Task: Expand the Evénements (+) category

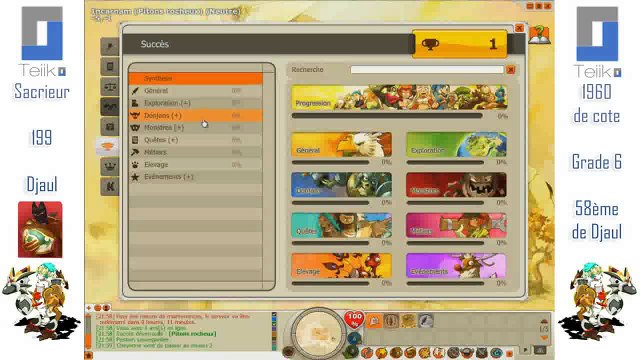Action: point(196,177)
